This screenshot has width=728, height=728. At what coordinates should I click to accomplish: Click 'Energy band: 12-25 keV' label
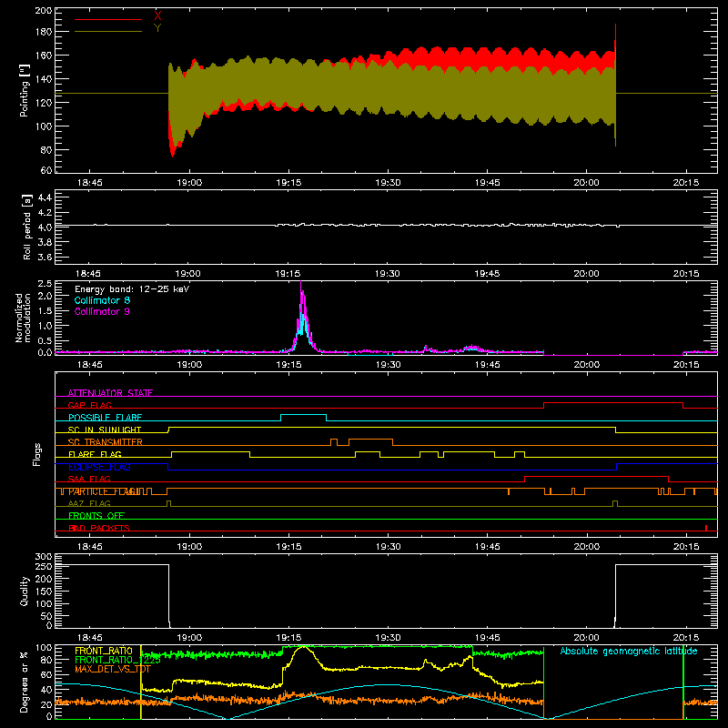pos(132,289)
